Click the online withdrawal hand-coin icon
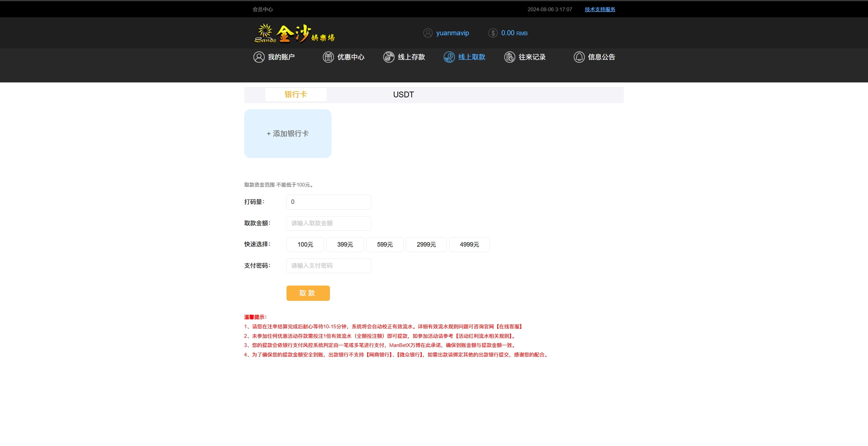Screen dimensions: 868x446 (449, 57)
